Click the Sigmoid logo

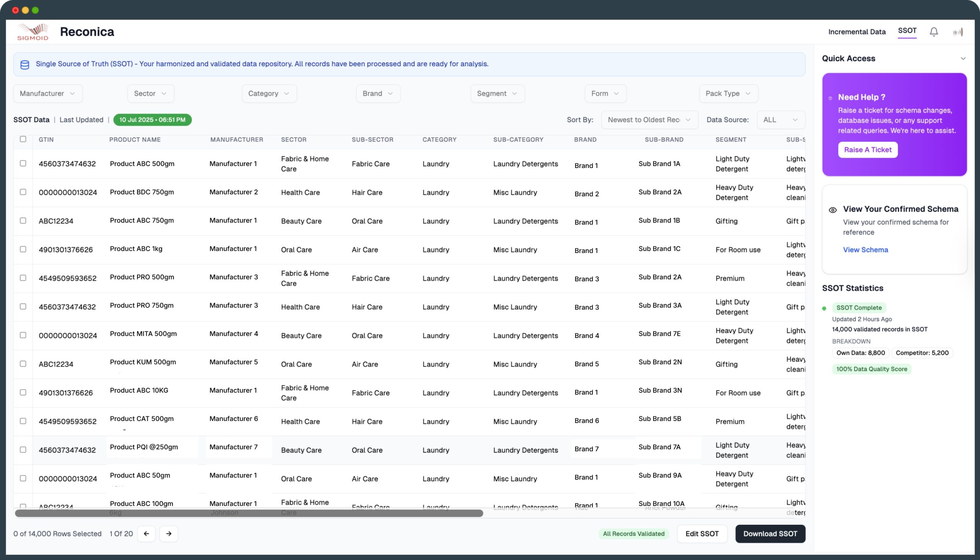pos(33,31)
